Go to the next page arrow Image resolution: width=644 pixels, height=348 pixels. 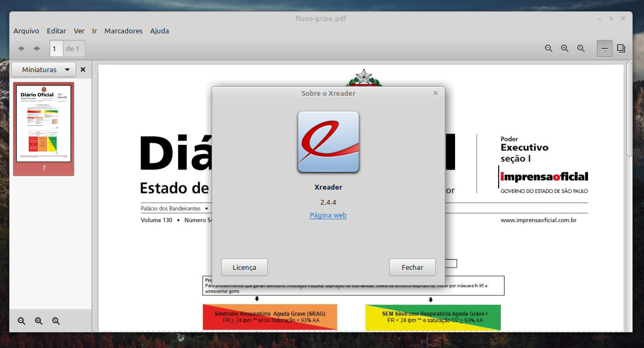tap(37, 48)
